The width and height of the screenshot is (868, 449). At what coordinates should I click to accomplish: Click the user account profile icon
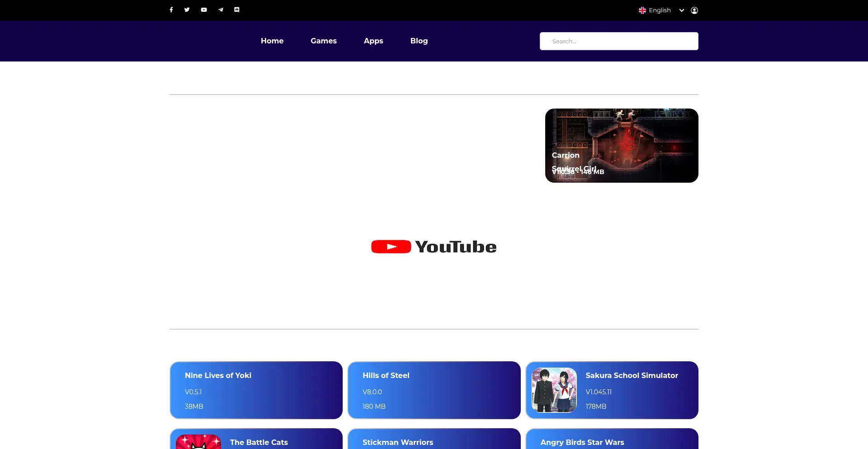[x=694, y=10]
